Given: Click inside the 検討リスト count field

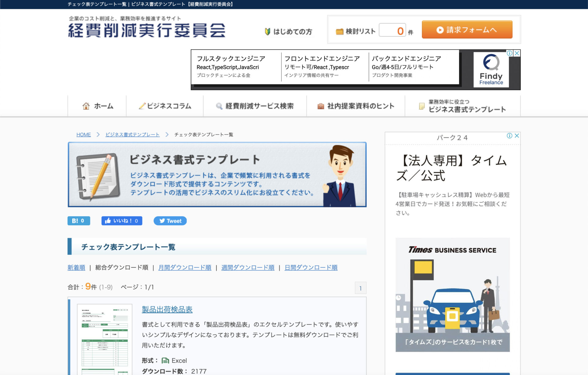Looking at the screenshot, I should tap(393, 30).
